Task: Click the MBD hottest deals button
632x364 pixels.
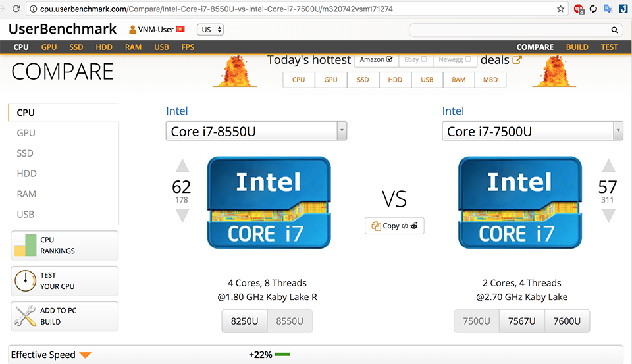Action: [490, 80]
